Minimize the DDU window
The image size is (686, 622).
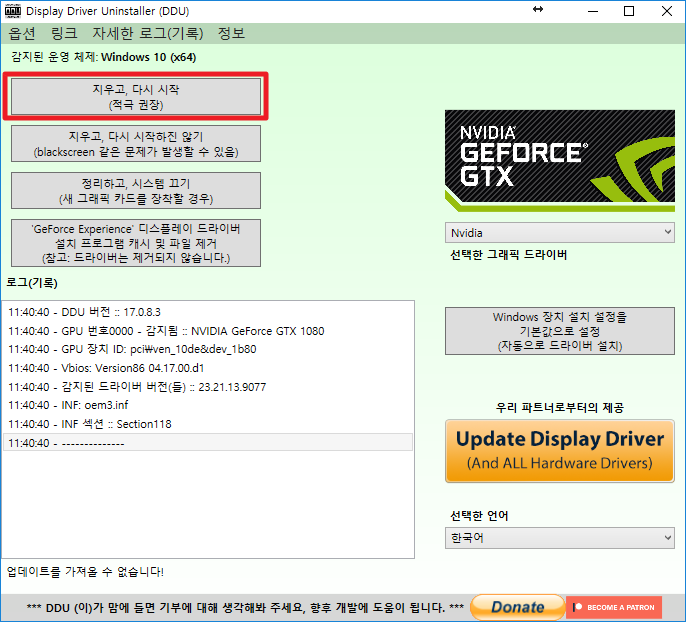click(x=593, y=11)
